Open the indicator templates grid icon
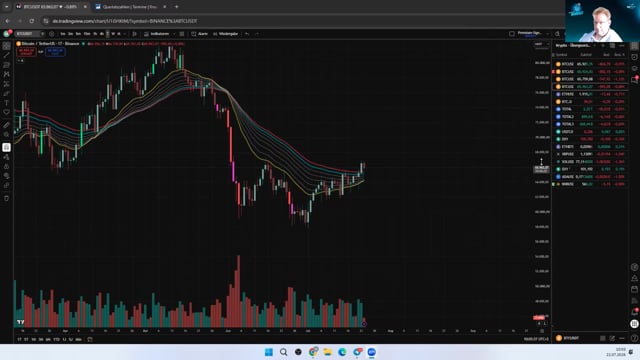Image resolution: width=640 pixels, height=360 pixels. 182,34
